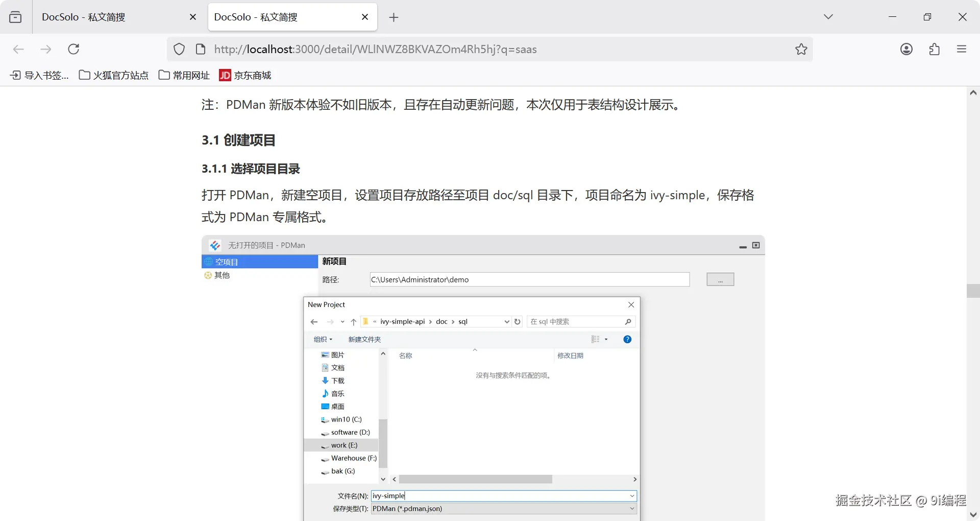Screen dimensions: 980x521
Task: Sort by 修改日期 column header
Action: point(570,356)
